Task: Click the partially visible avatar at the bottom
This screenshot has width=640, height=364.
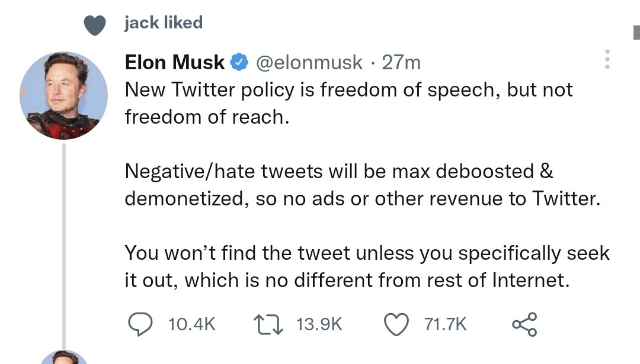Action: [x=64, y=357]
